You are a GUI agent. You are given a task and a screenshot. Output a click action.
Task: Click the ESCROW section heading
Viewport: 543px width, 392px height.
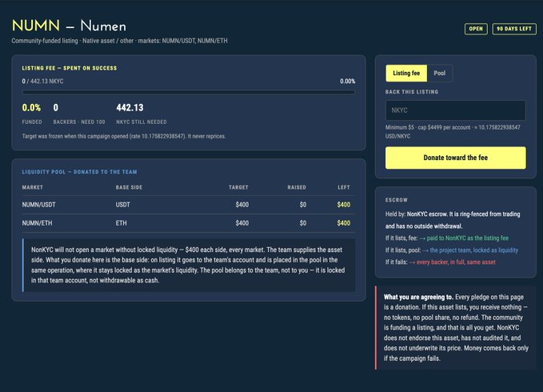[397, 200]
